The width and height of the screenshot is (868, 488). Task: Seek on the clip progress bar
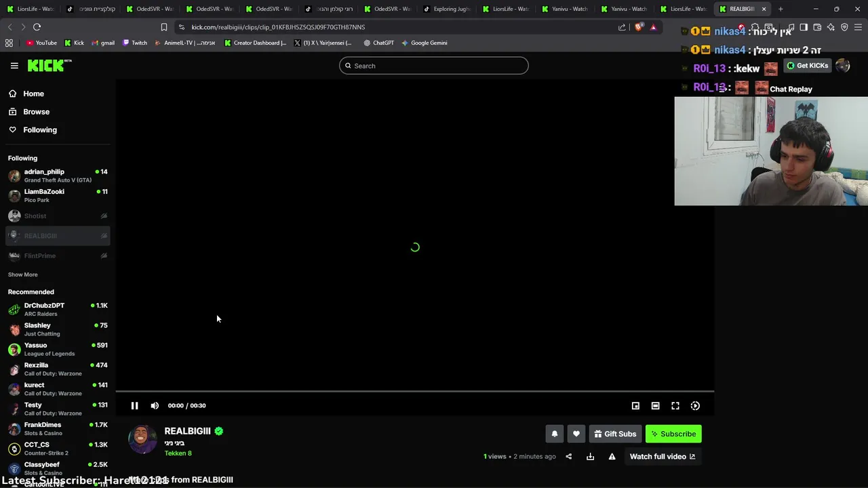coord(414,391)
